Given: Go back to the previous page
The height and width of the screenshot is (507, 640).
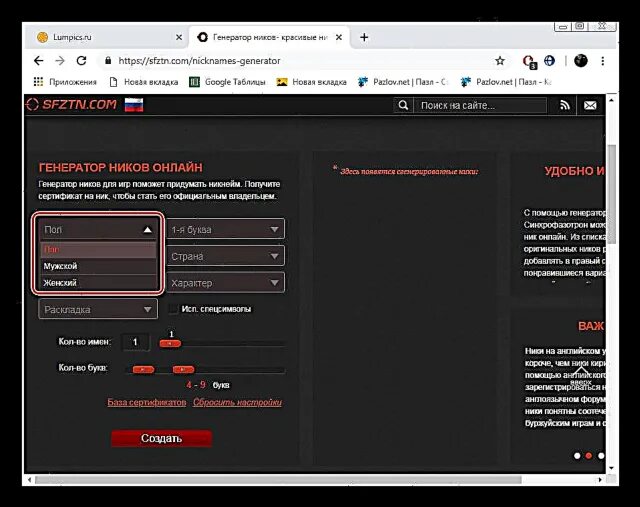Looking at the screenshot, I should (38, 61).
